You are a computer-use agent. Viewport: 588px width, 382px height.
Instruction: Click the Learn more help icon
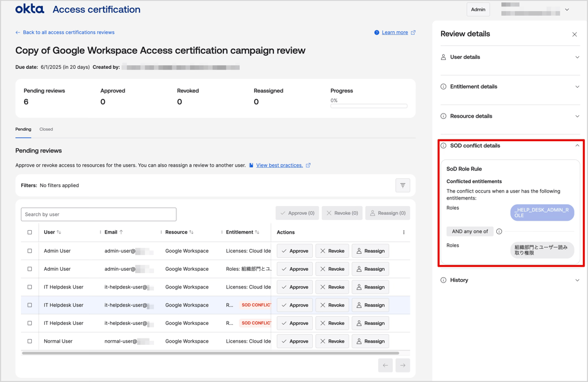[377, 32]
